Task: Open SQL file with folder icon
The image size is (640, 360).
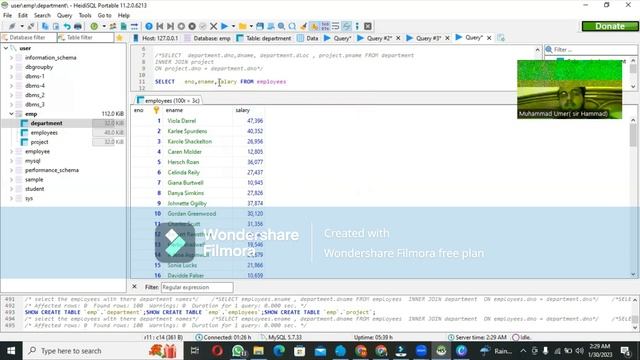Action: click(x=243, y=26)
